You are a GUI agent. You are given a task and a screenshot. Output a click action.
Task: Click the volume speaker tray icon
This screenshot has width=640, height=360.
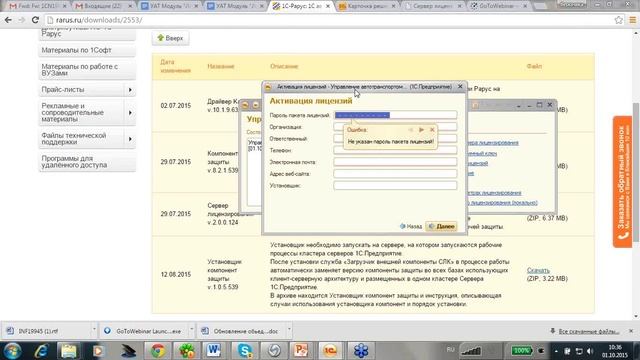pos(589,351)
